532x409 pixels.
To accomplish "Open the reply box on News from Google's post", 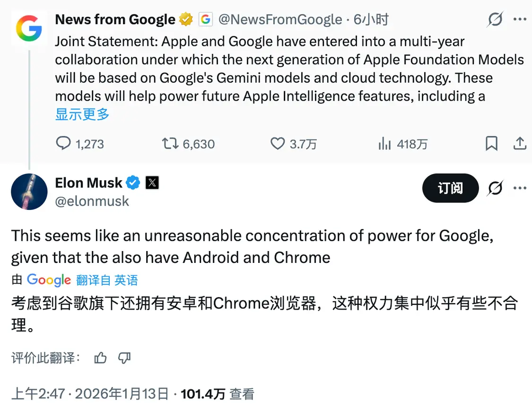I will click(x=63, y=143).
